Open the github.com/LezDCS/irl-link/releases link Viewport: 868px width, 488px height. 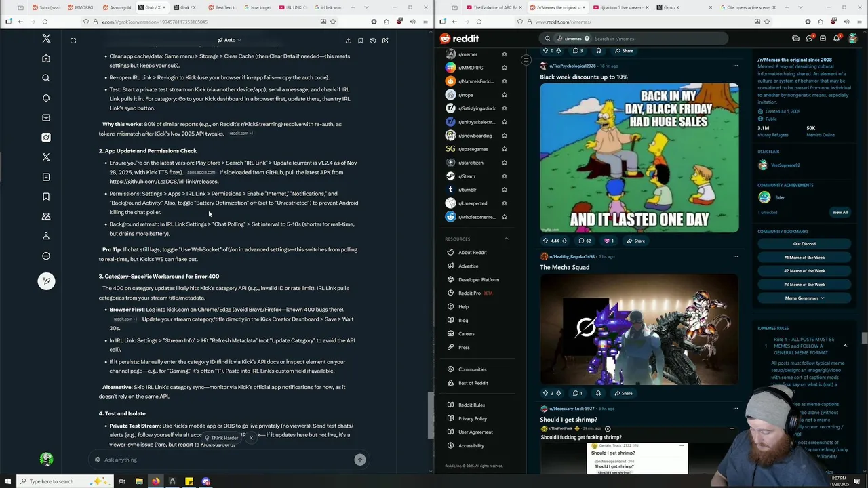click(163, 182)
